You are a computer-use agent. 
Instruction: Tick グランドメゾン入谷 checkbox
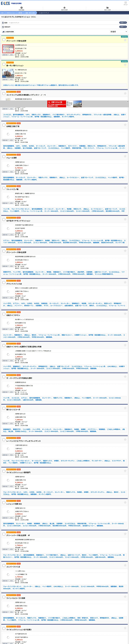(4, 283)
